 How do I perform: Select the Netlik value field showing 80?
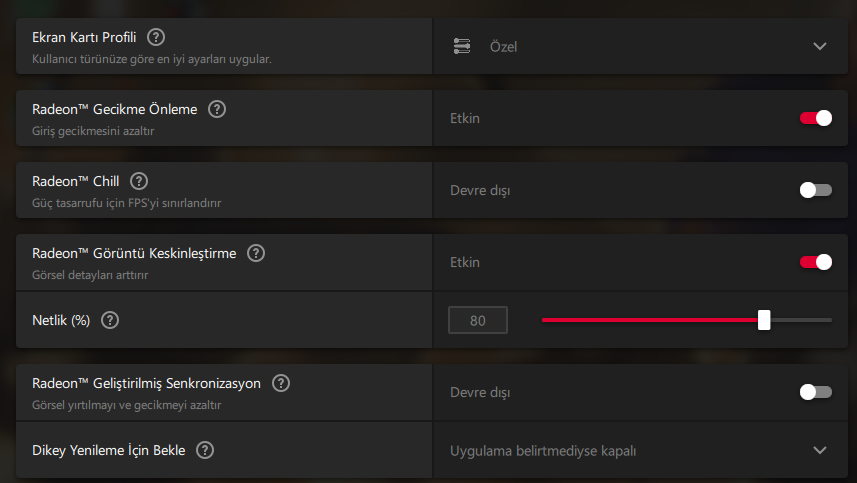pos(478,320)
